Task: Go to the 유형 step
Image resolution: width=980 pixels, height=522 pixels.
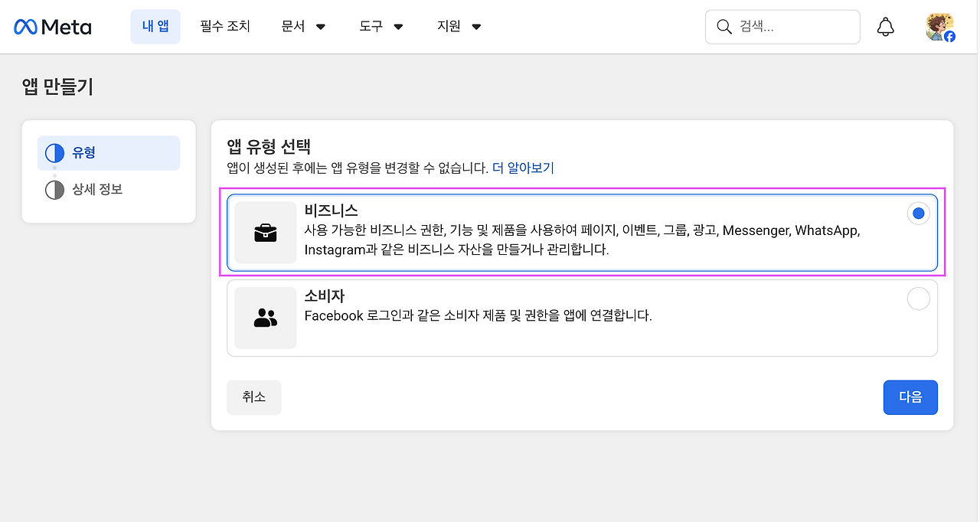Action: point(109,153)
